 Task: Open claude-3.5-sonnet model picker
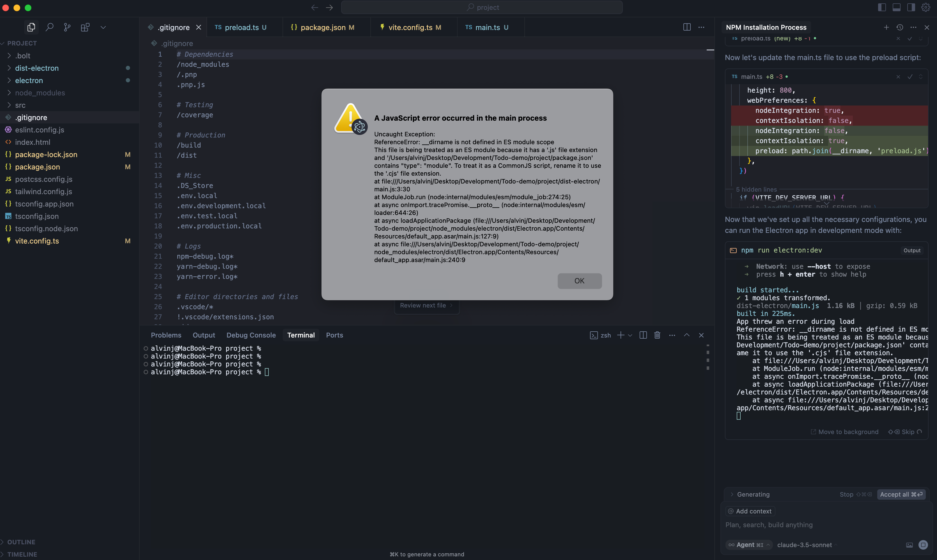coord(807,545)
